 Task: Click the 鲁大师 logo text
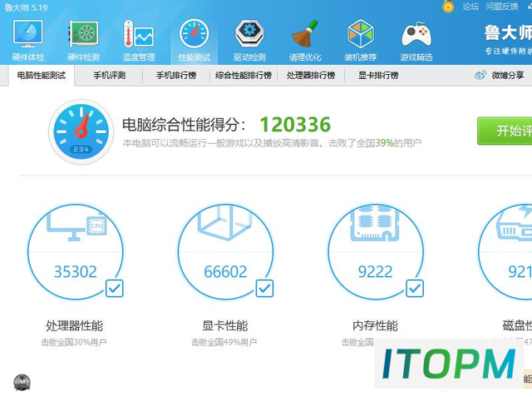pos(508,33)
